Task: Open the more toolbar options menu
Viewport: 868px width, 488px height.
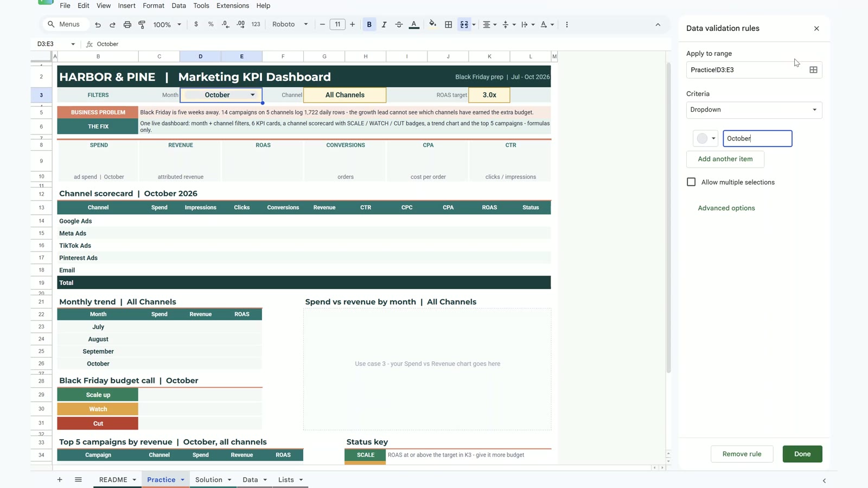Action: coord(567,24)
